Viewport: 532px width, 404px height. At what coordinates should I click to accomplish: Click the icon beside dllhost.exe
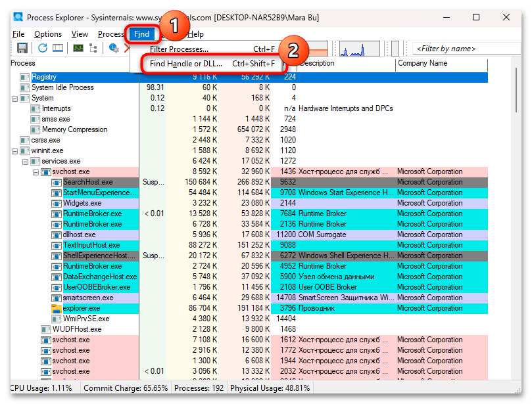[x=57, y=235]
